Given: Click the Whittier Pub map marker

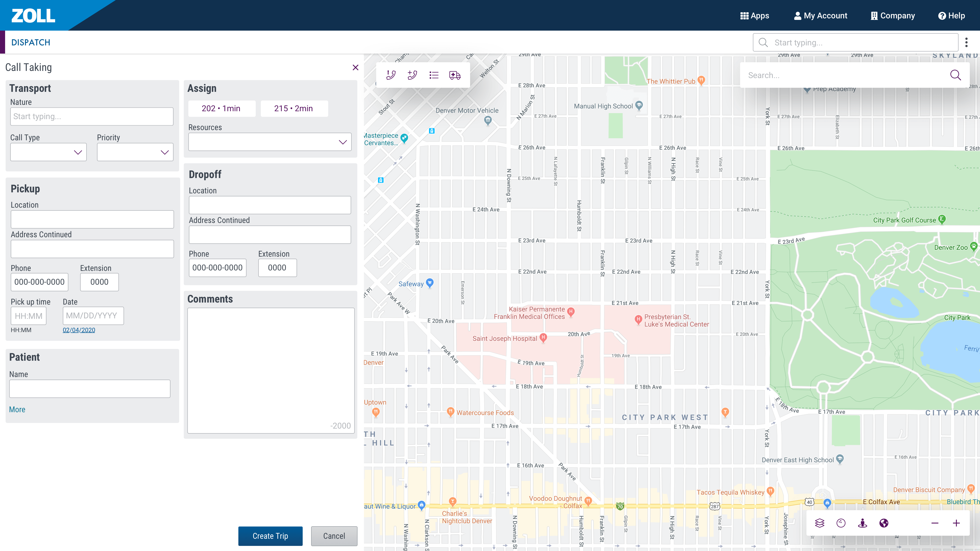Looking at the screenshot, I should click(701, 80).
